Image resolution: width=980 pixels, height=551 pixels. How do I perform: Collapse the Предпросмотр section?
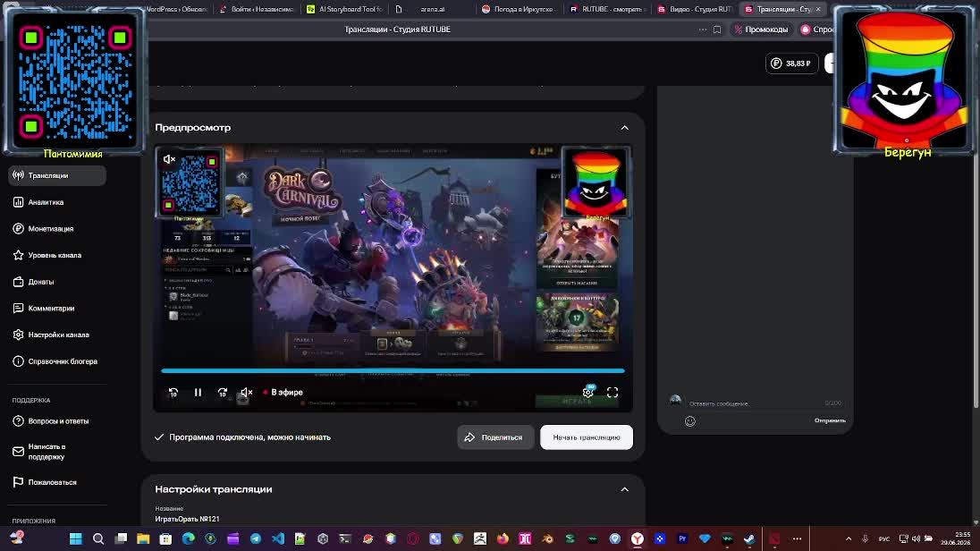pyautogui.click(x=624, y=128)
